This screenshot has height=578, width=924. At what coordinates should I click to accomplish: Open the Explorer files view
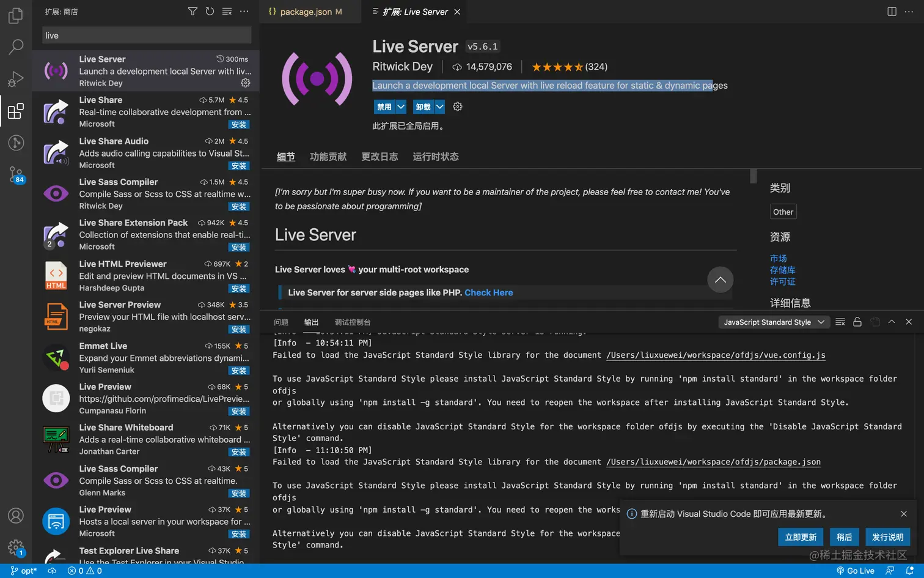coord(16,15)
